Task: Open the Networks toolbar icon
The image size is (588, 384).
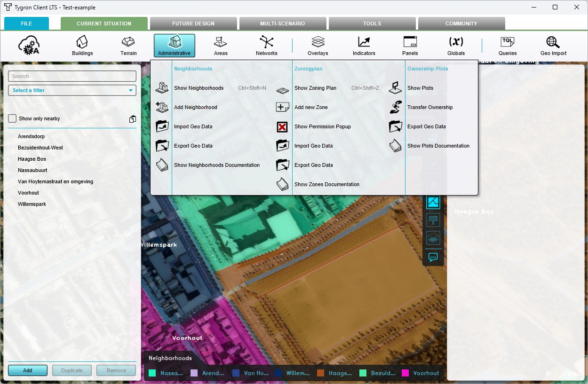Action: point(266,46)
